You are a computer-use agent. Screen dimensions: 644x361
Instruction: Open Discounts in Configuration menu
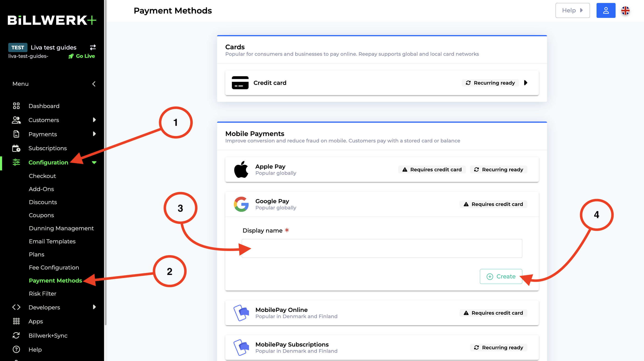tap(43, 202)
